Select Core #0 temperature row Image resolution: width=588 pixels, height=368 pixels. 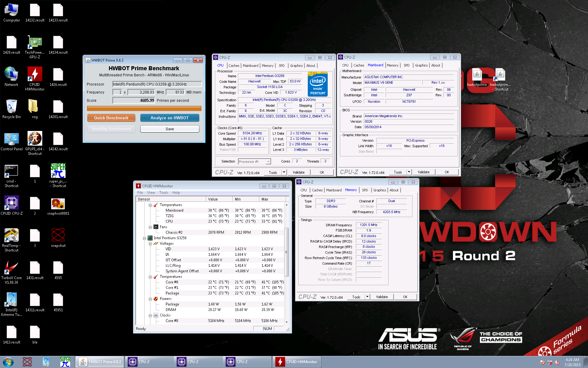click(211, 282)
